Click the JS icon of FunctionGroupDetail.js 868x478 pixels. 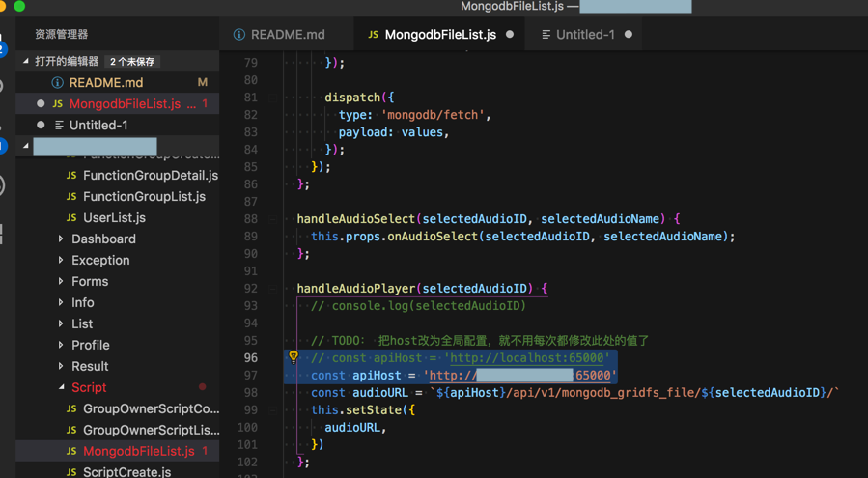[x=71, y=175]
